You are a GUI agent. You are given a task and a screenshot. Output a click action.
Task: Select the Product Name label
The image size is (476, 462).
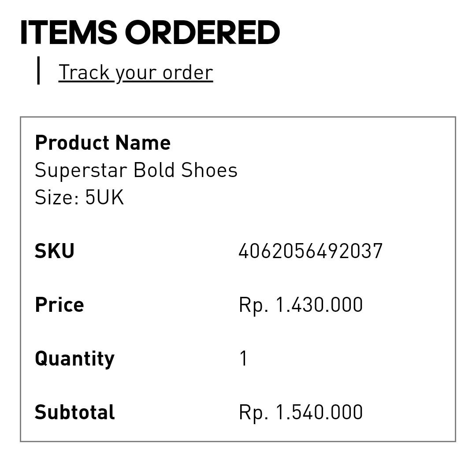[103, 143]
